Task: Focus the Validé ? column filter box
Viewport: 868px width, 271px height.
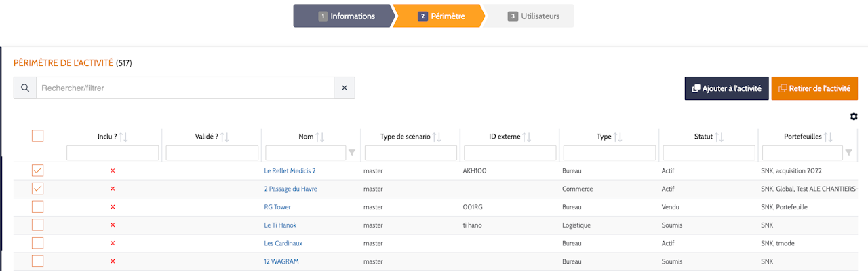Action: (x=212, y=153)
